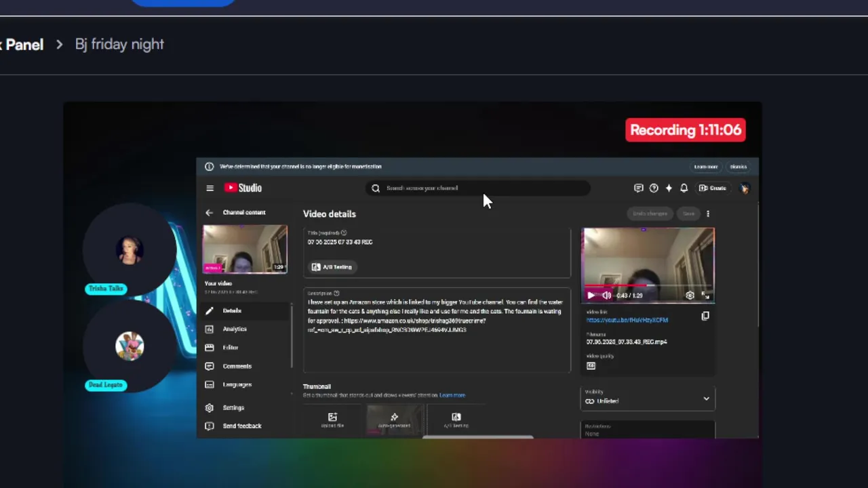Open the Restrictions box showing None
The width and height of the screenshot is (868, 488).
[648, 430]
